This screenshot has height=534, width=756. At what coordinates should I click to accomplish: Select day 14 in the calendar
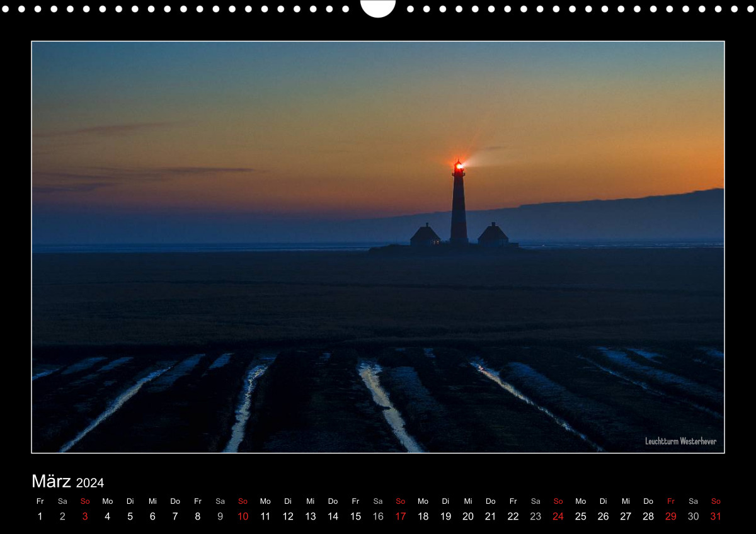333,516
